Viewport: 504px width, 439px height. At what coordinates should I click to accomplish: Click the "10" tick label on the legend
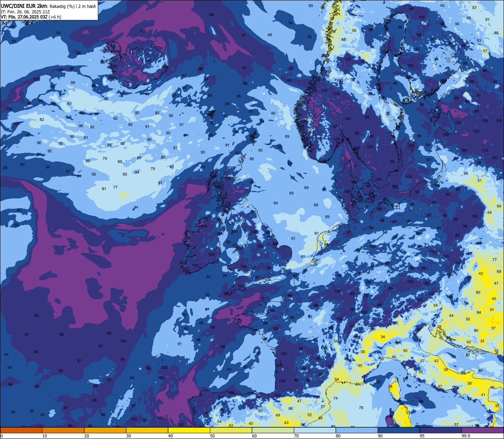(x=44, y=436)
